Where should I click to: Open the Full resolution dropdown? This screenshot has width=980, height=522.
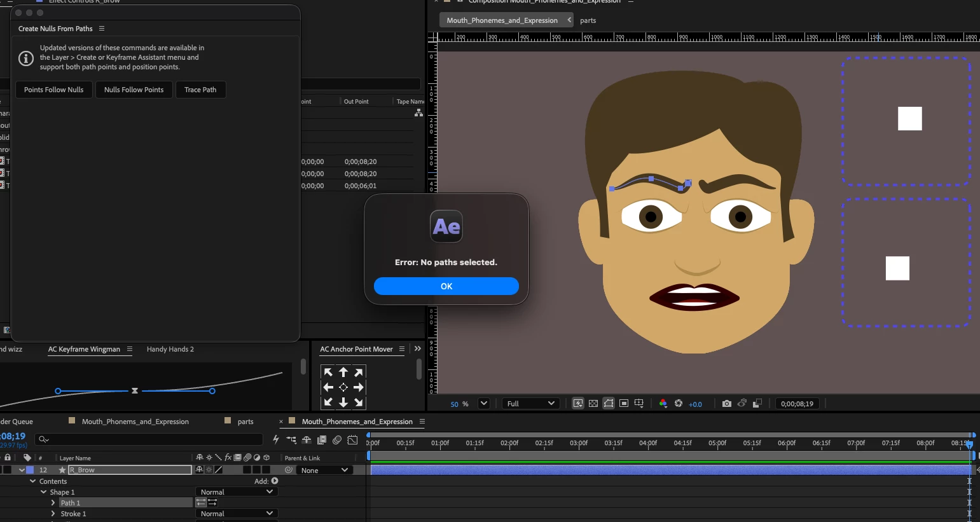[531, 404]
